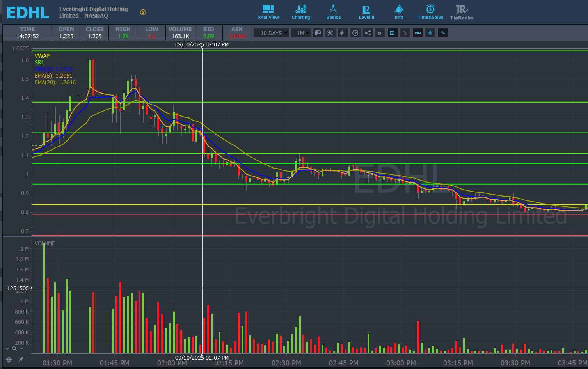Image resolution: width=588 pixels, height=369 pixels.
Task: Toggle the IND indicators button
Action: click(417, 33)
